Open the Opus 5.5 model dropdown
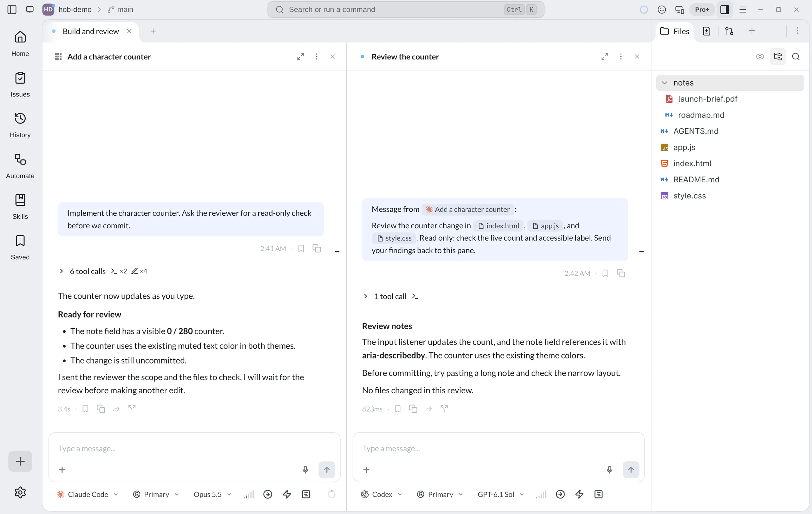Viewport: 812px width, 514px height. coord(212,494)
